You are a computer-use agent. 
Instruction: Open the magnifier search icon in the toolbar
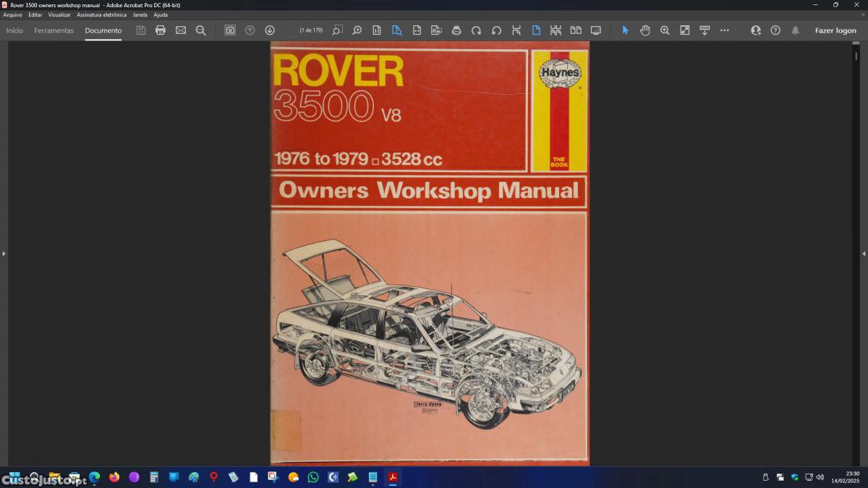[201, 30]
